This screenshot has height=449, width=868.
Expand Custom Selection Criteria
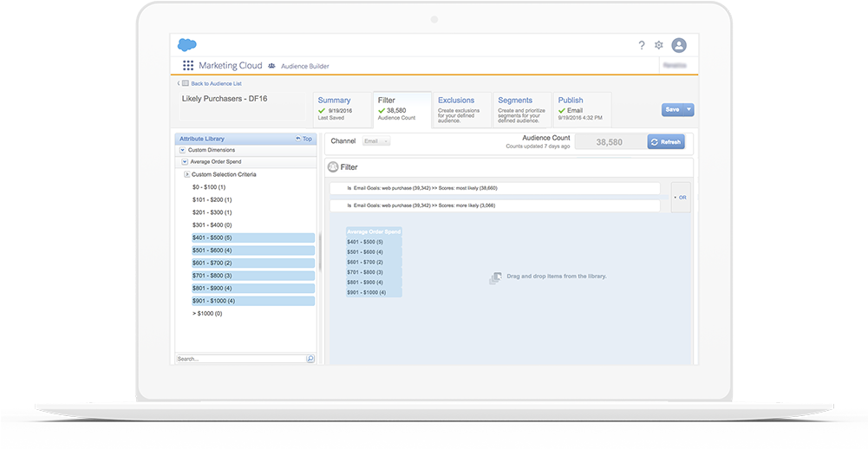(187, 174)
